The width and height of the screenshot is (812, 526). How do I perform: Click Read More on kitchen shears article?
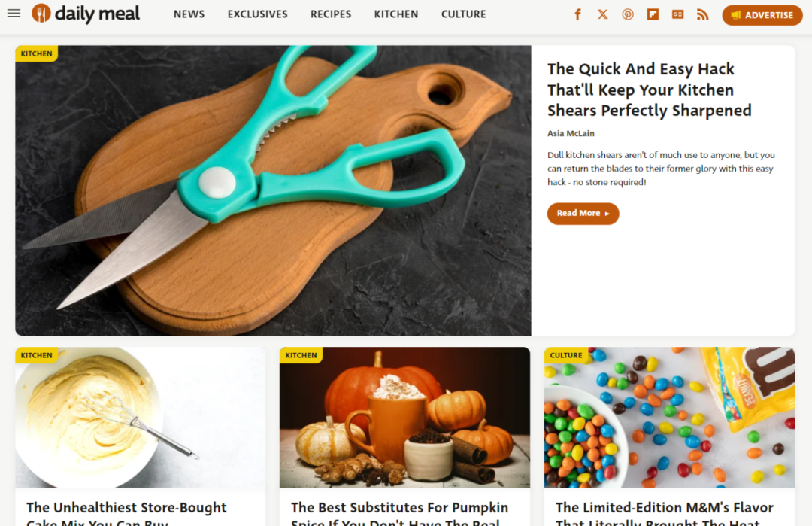click(583, 214)
